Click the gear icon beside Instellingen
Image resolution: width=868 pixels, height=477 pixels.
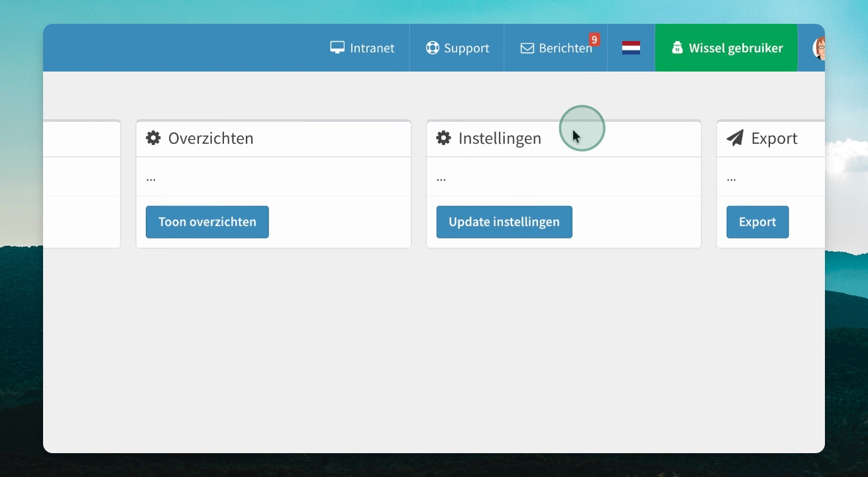pyautogui.click(x=444, y=138)
